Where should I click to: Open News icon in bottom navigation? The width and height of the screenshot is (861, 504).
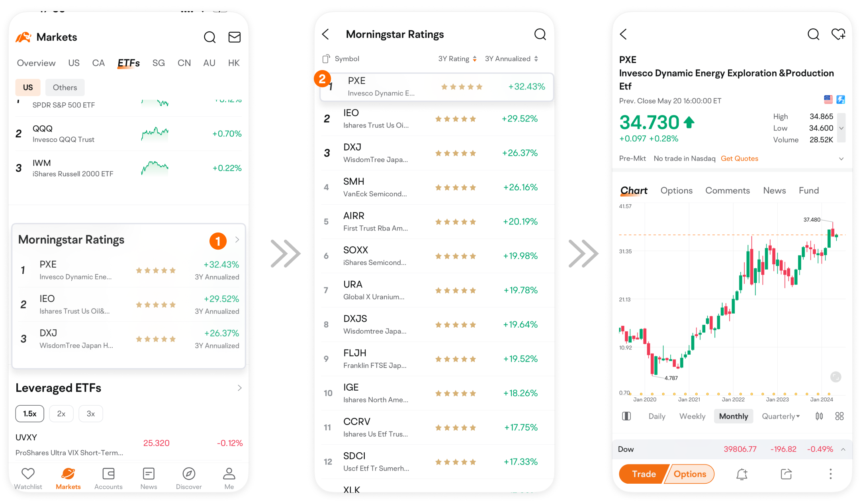click(149, 474)
